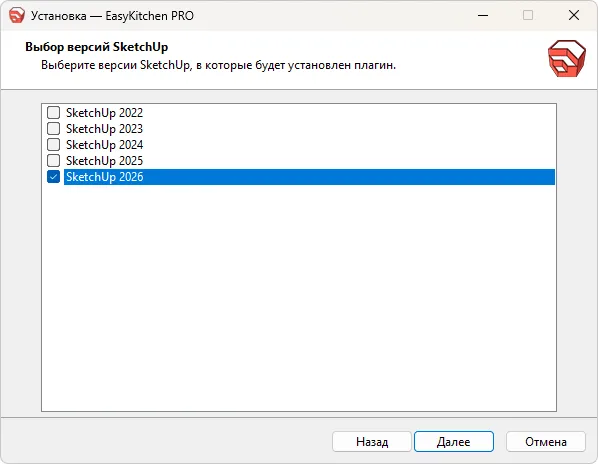Screen dimensions: 598x464
Task: Uncheck the SketchUp 2026 checkbox
Action: 53,177
